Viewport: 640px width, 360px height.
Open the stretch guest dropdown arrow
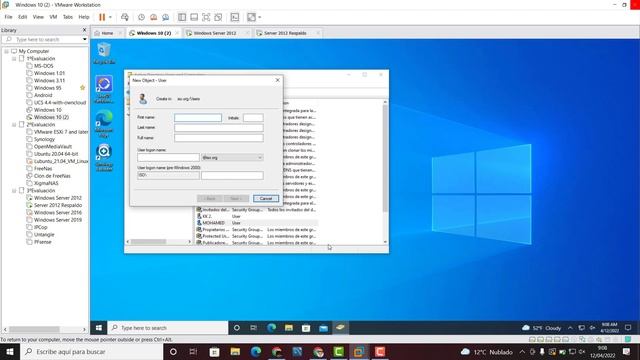260,17
